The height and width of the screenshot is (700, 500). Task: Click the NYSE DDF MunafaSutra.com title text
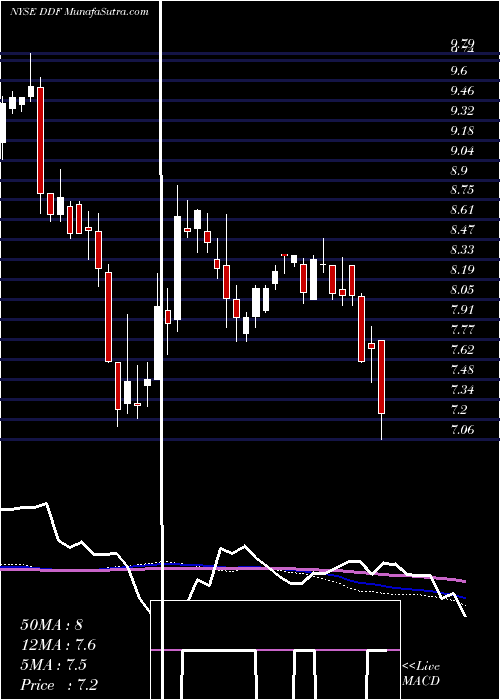[x=79, y=12]
